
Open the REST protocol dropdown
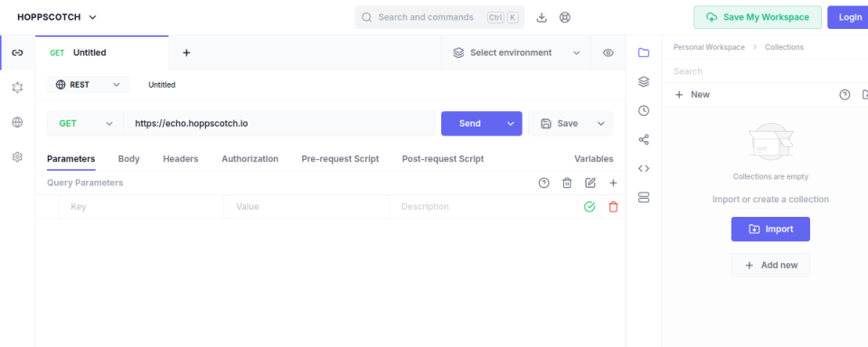coord(88,85)
